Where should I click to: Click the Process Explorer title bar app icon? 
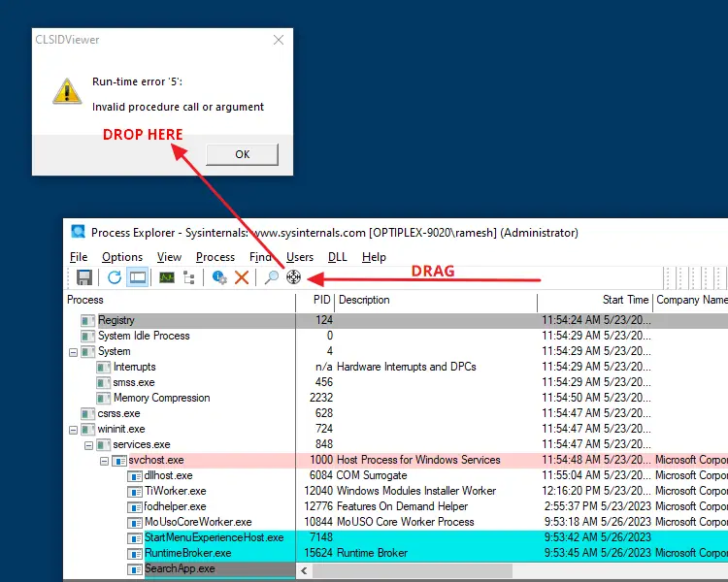click(x=78, y=231)
